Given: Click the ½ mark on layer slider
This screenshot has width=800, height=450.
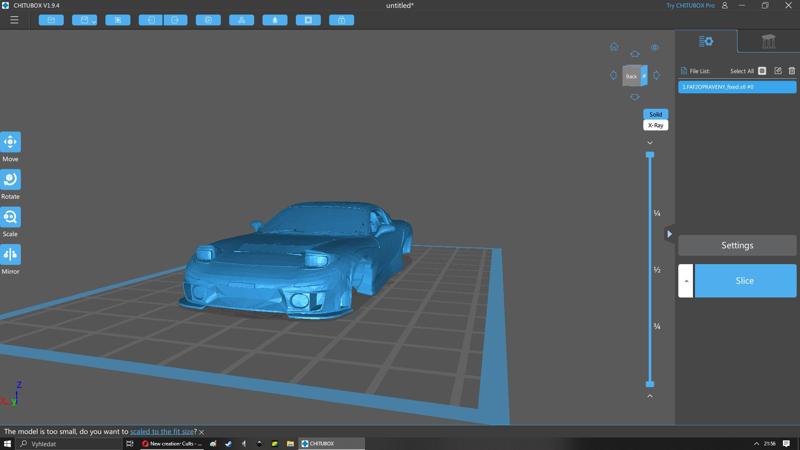Looking at the screenshot, I should tap(657, 270).
